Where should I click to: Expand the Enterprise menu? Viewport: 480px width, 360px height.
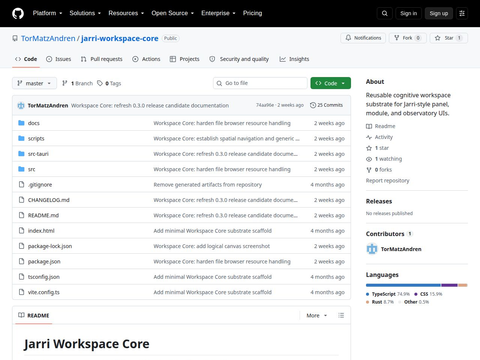218,13
